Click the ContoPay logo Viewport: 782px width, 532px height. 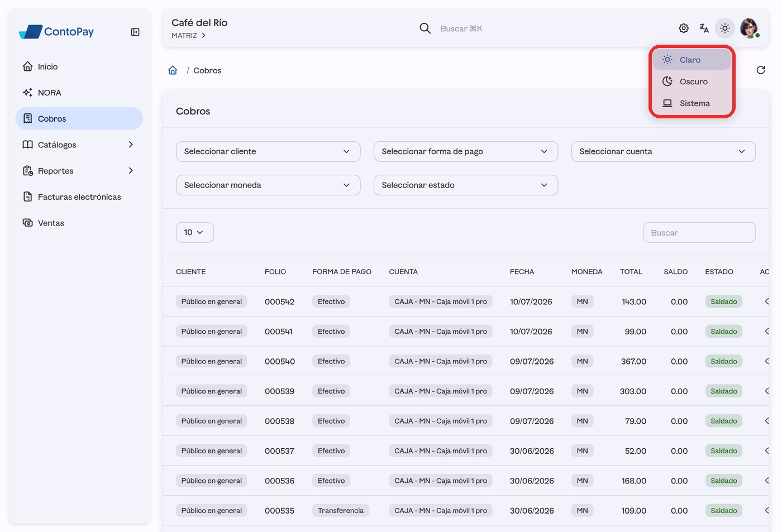pyautogui.click(x=56, y=32)
